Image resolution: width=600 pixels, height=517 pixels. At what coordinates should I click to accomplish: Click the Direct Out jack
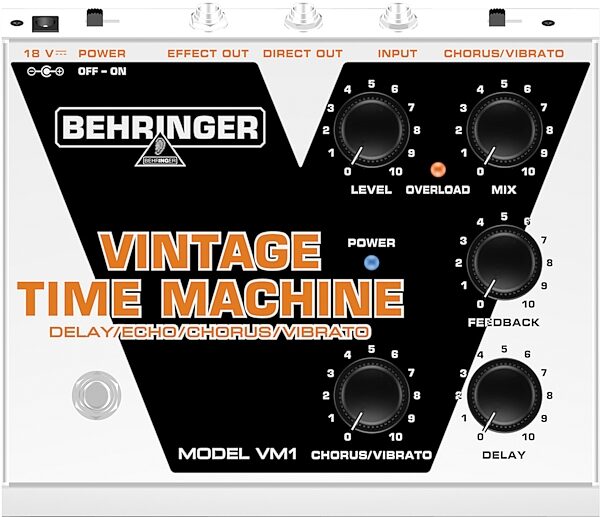click(x=303, y=16)
